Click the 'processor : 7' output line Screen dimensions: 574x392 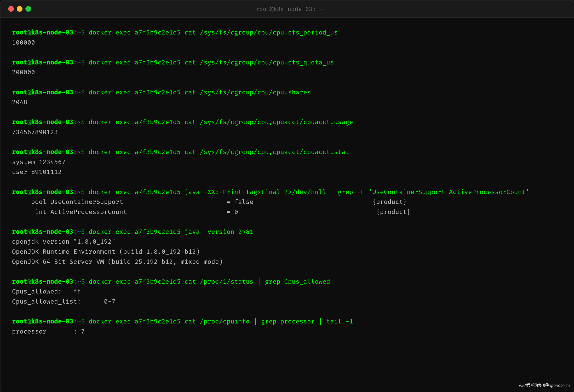coord(48,331)
